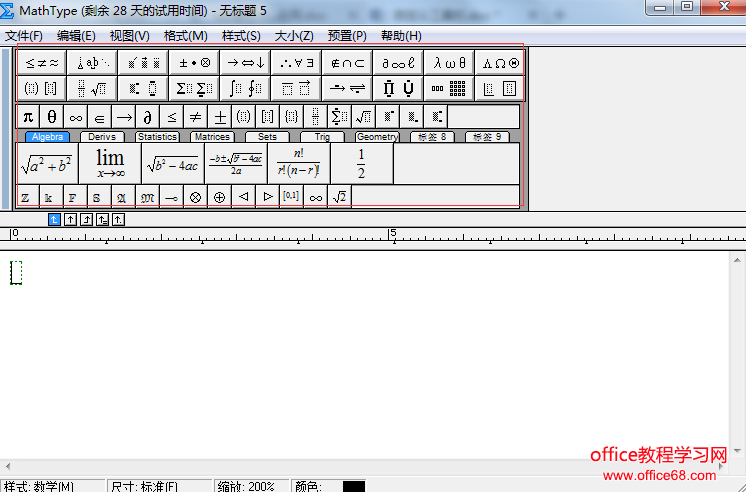Image resolution: width=746 pixels, height=492 pixels.
Task: Insert summation with limits from small bar
Action: pos(339,117)
